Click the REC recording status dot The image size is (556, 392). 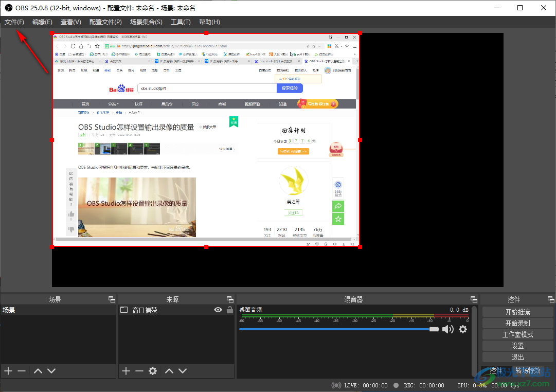(396, 385)
